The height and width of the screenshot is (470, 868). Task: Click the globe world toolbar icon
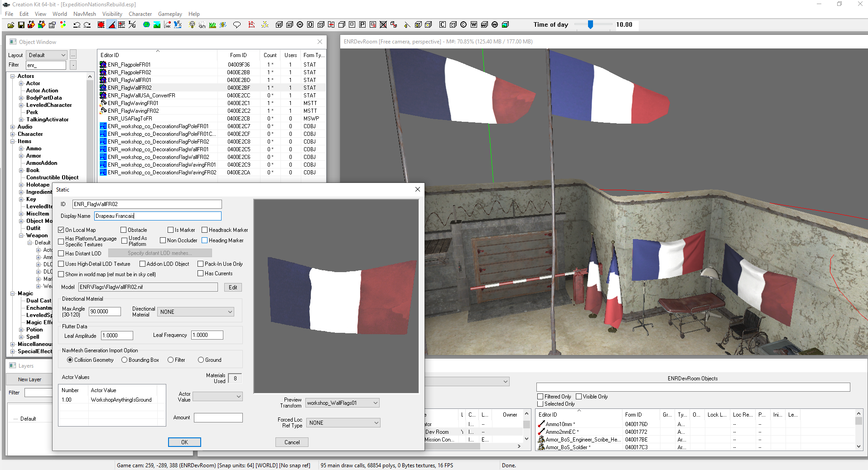tap(146, 25)
